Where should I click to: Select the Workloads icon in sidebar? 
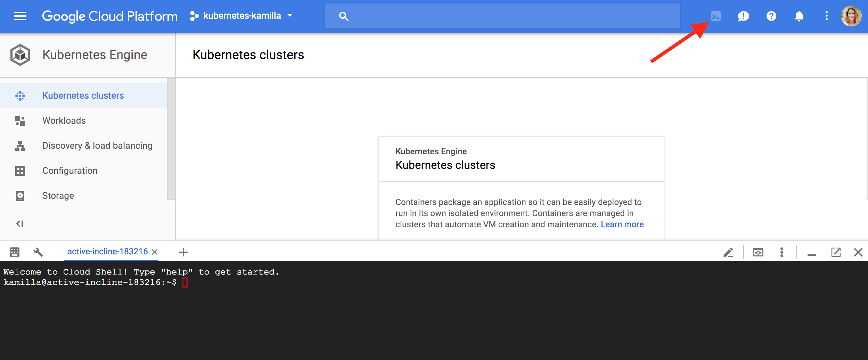tap(20, 121)
